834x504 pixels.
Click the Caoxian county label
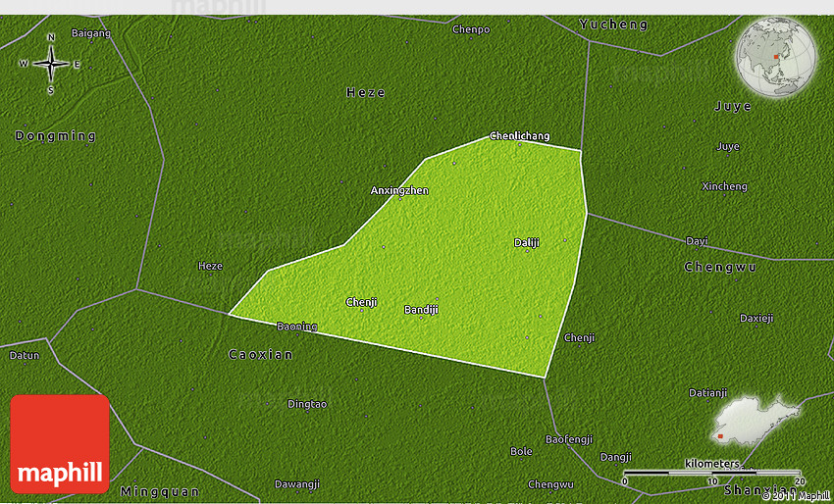coord(261,354)
